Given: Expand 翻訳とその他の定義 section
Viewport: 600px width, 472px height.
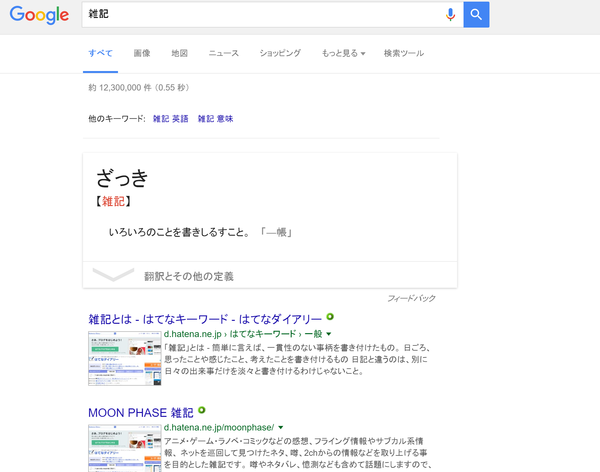Looking at the screenshot, I should point(270,275).
